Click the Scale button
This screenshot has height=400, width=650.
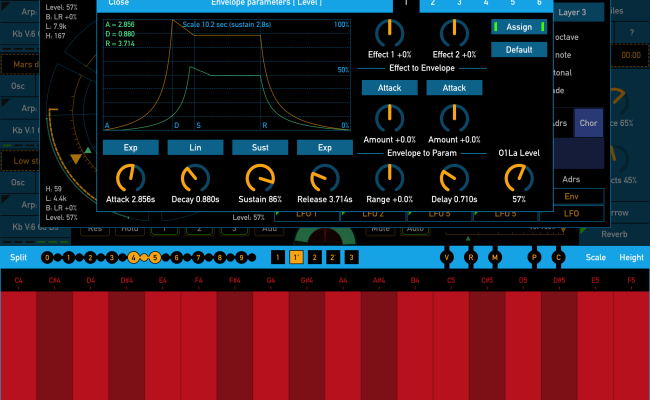coord(596,257)
